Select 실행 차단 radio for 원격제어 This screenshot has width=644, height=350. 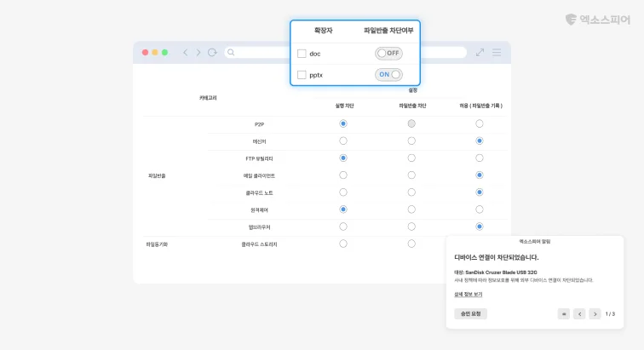343,209
